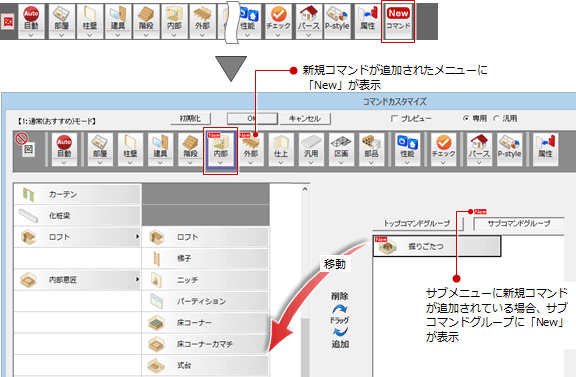Expand the 内部意匠 submenu arrow
576x377 pixels.
pyautogui.click(x=137, y=280)
